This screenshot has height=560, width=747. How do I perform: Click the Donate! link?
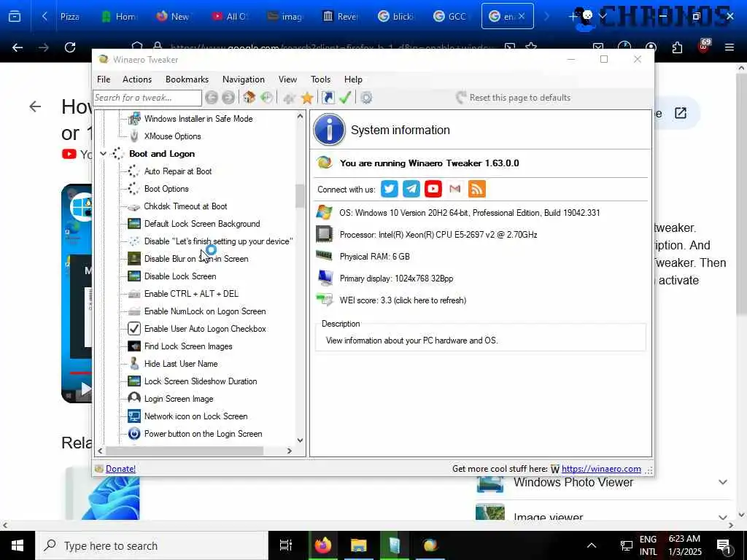[120, 469]
